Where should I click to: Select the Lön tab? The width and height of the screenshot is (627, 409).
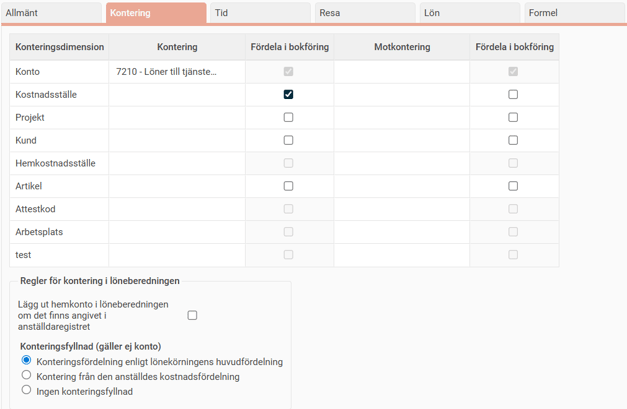(x=468, y=13)
